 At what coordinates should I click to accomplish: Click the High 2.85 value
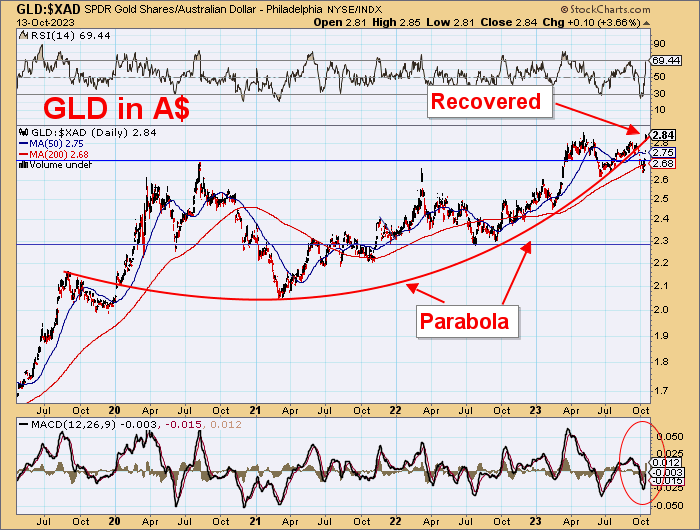(x=396, y=22)
